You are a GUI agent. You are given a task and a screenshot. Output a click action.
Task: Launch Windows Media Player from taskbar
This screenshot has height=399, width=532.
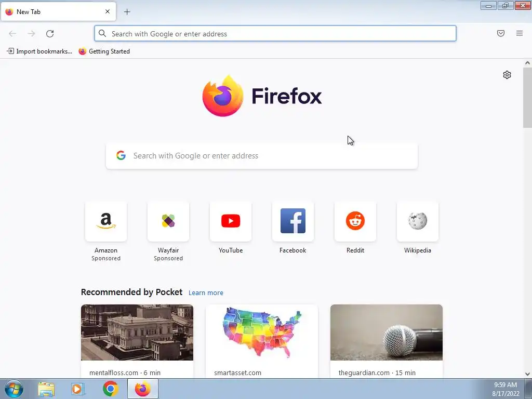click(78, 389)
